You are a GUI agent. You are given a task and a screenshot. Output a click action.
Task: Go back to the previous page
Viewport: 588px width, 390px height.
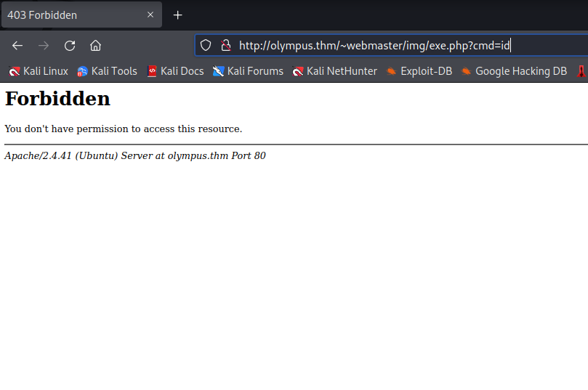coord(17,45)
